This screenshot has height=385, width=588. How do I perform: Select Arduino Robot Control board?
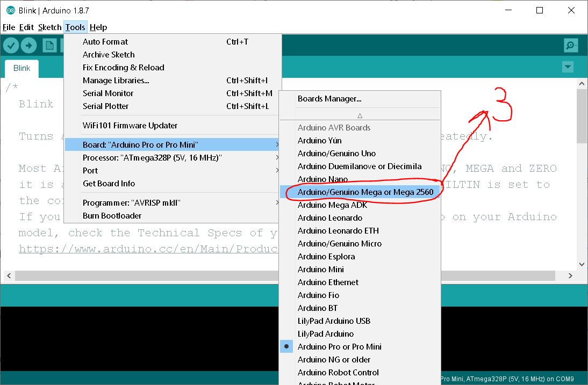(360, 373)
